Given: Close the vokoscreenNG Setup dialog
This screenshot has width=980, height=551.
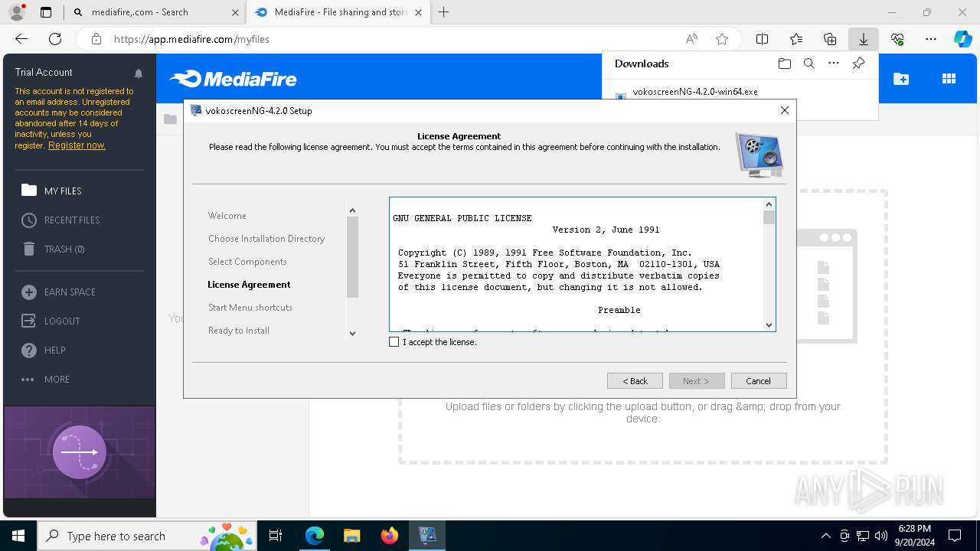Looking at the screenshot, I should click(x=784, y=110).
